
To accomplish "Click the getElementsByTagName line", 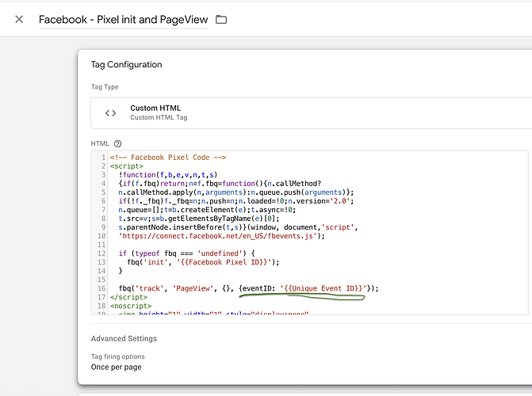I will click(199, 219).
